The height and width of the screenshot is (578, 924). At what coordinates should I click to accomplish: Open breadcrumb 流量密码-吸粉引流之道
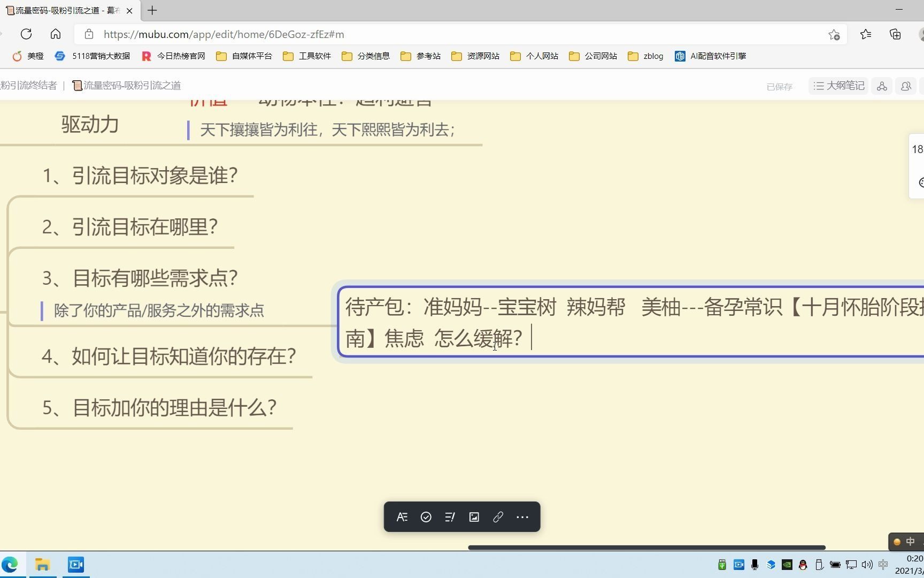127,86
